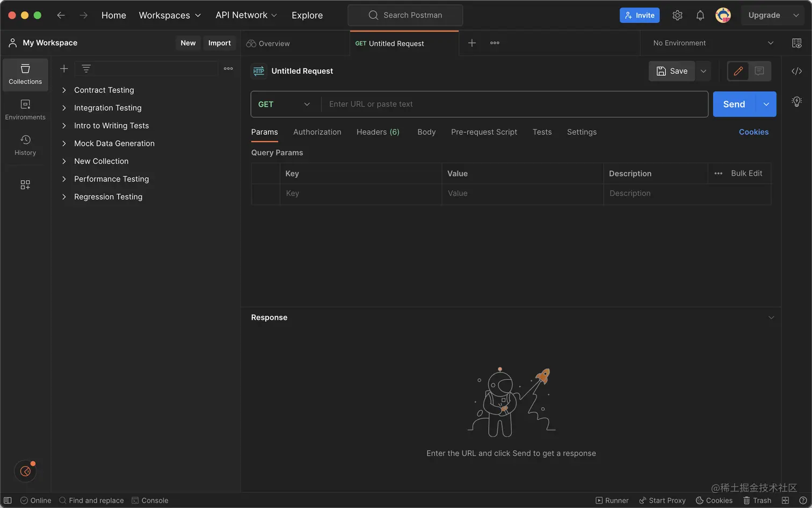The height and width of the screenshot is (508, 812).
Task: Click the Send button
Action: tap(734, 104)
